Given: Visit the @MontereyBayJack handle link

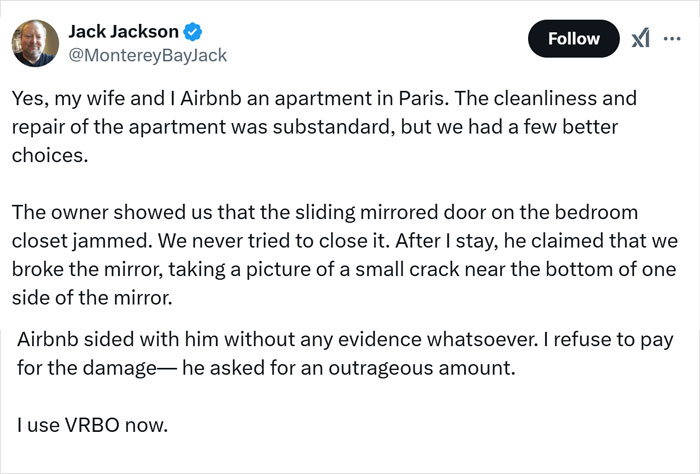Looking at the screenshot, I should tap(147, 56).
